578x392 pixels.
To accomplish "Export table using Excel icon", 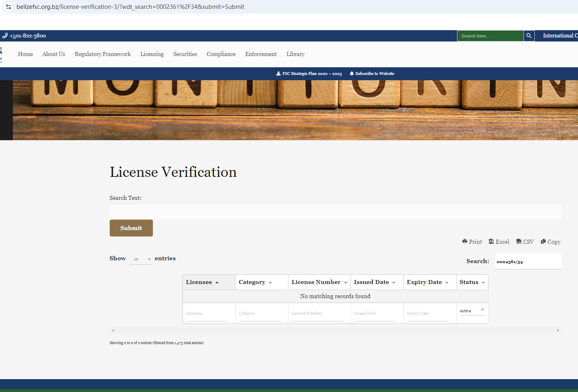I will click(499, 242).
